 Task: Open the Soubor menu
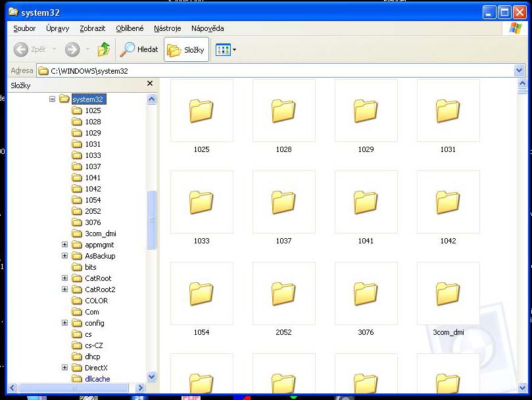(24, 28)
